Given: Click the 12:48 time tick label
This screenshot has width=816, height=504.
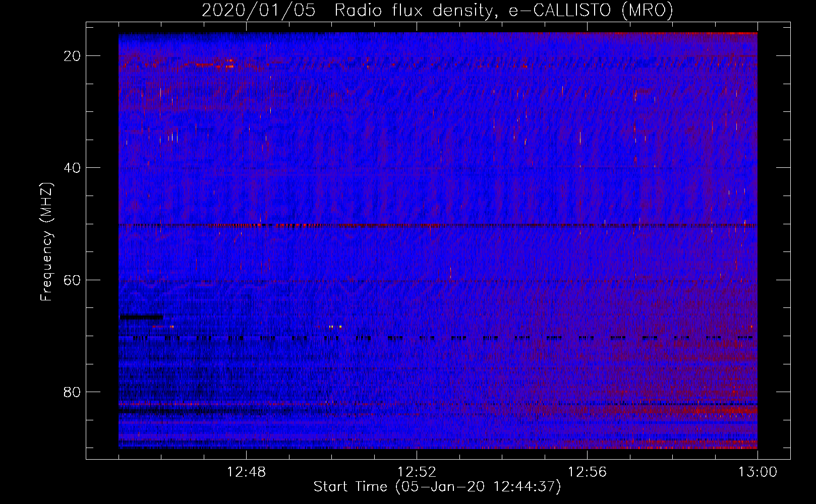Looking at the screenshot, I should click(247, 472).
